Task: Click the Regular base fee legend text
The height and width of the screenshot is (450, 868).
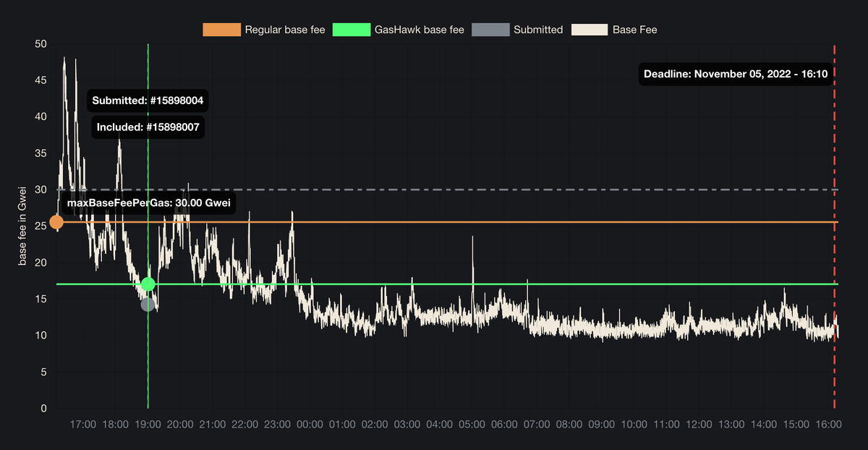Action: pos(285,30)
